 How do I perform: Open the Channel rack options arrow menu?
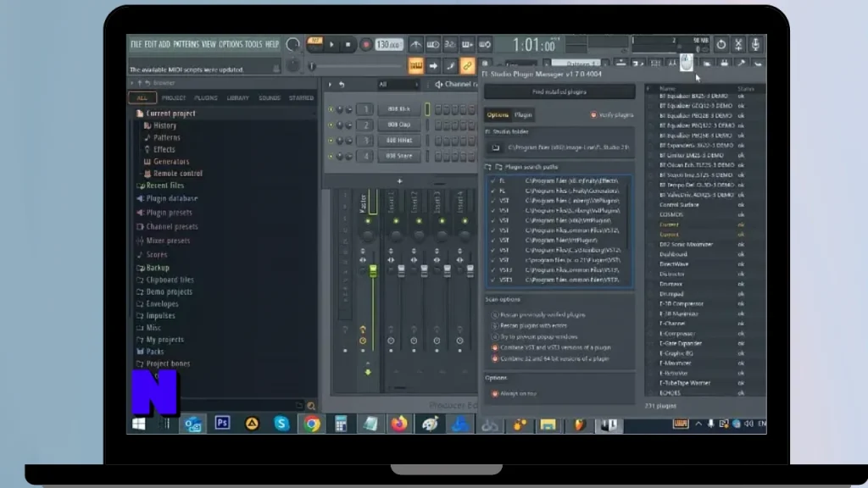pos(330,85)
